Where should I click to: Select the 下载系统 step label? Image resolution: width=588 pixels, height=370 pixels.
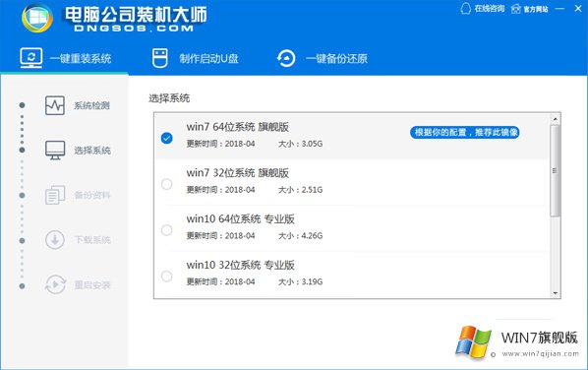(92, 240)
